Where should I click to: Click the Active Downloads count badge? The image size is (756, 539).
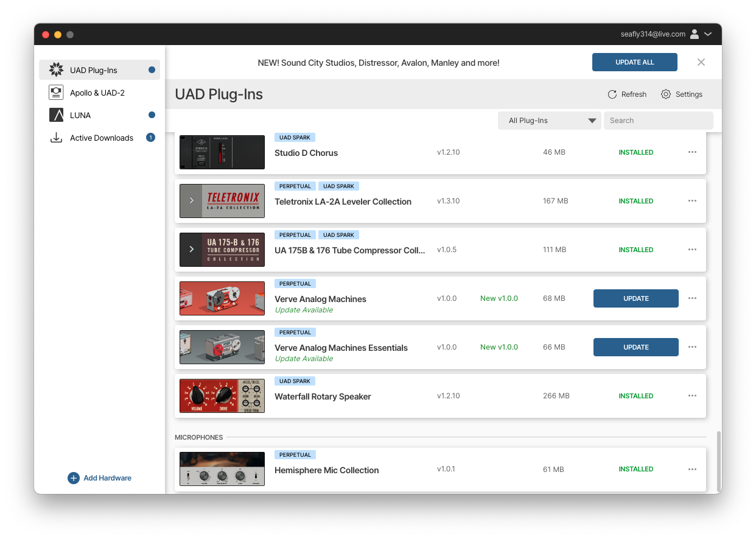[x=150, y=138]
